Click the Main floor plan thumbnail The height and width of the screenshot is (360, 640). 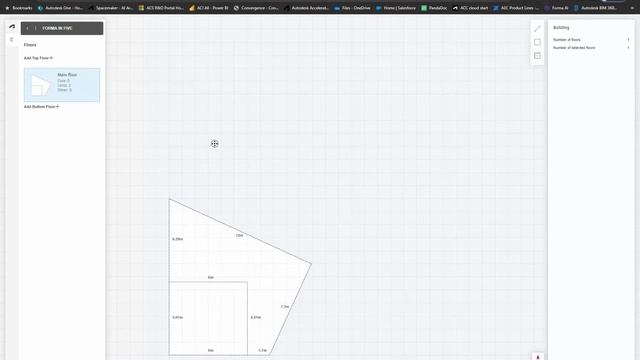[40, 85]
